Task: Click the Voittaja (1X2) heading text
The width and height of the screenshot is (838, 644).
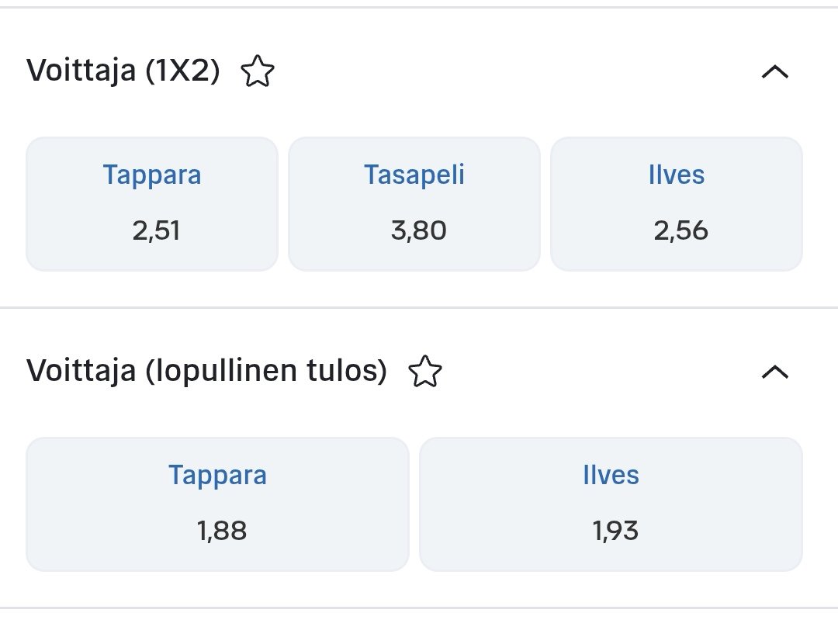Action: pyautogui.click(x=123, y=71)
